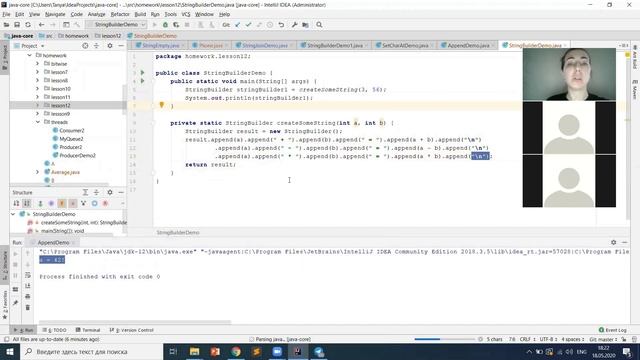Click the Project panel gear settings icon
Image resolution: width=640 pixels, height=360 pixels.
(x=110, y=46)
